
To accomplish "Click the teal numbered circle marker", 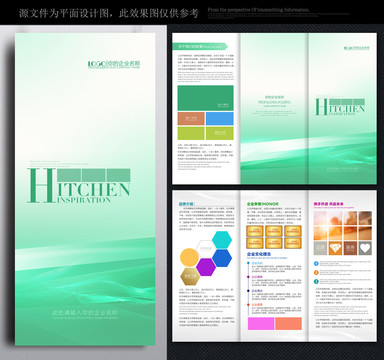I will [316, 282].
